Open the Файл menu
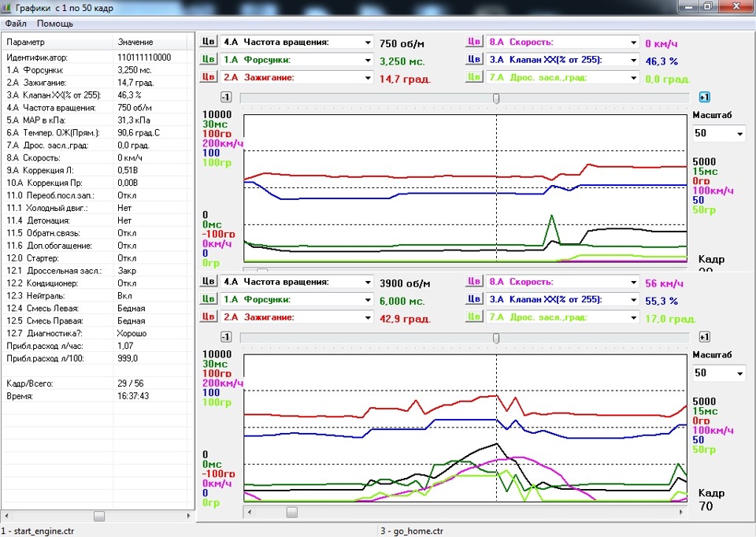Screen dimensions: 756x537 pos(16,23)
